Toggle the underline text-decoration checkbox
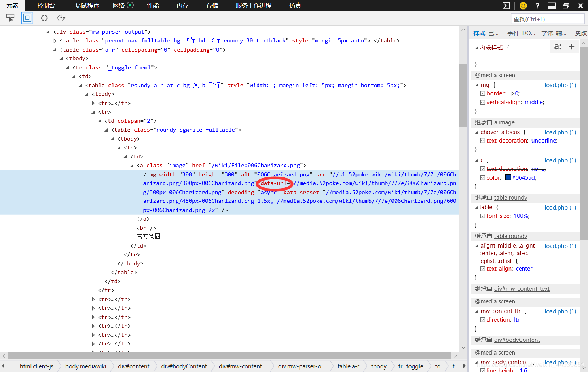Screen dimensions: 588x372 [x=483, y=141]
